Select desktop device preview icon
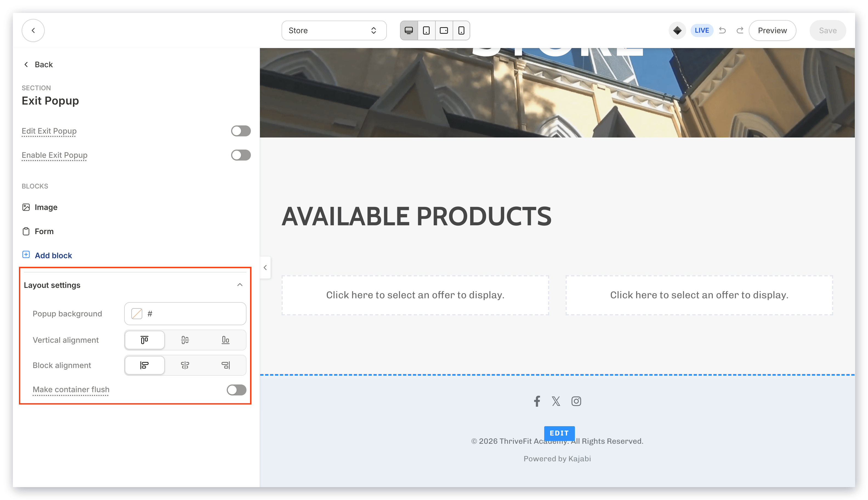This screenshot has width=868, height=500. [409, 30]
